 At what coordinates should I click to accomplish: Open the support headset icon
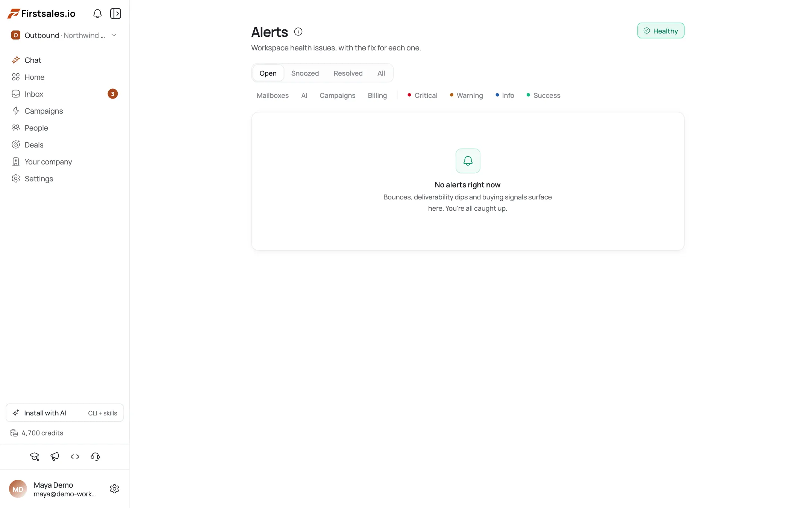click(95, 456)
